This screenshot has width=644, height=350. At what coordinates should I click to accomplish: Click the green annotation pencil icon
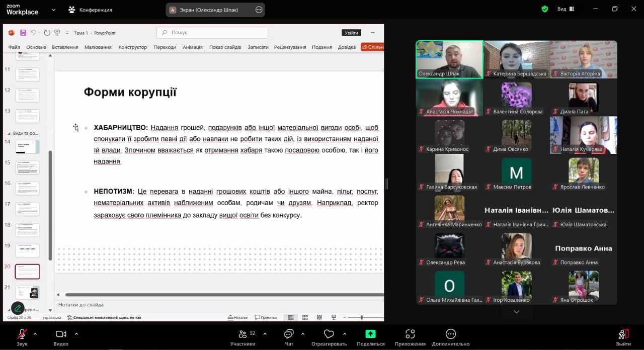click(18, 308)
